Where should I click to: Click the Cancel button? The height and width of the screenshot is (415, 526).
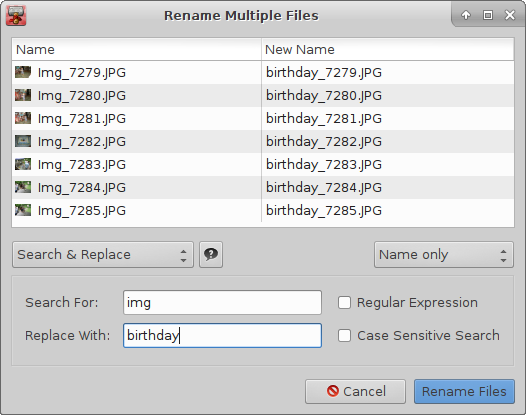point(355,392)
